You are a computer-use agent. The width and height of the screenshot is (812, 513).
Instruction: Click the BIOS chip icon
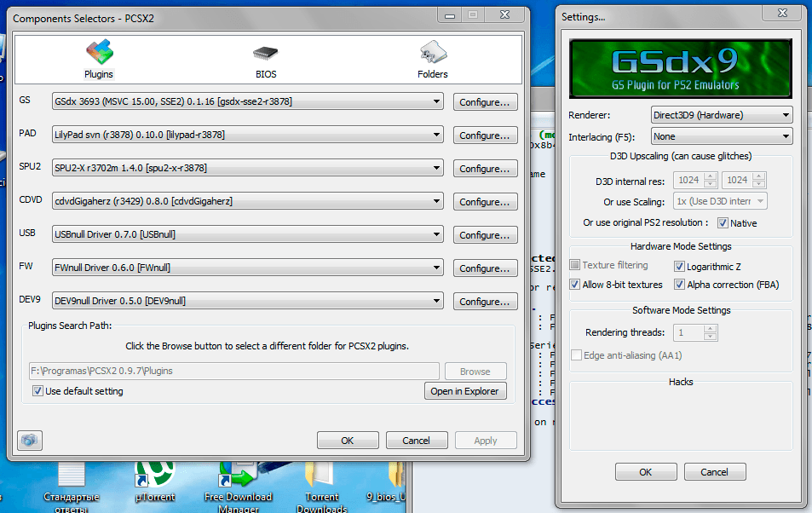coord(266,52)
